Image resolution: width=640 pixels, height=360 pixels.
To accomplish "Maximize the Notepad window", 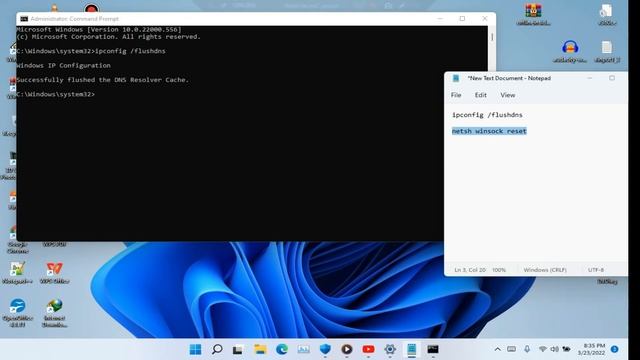I will click(612, 78).
